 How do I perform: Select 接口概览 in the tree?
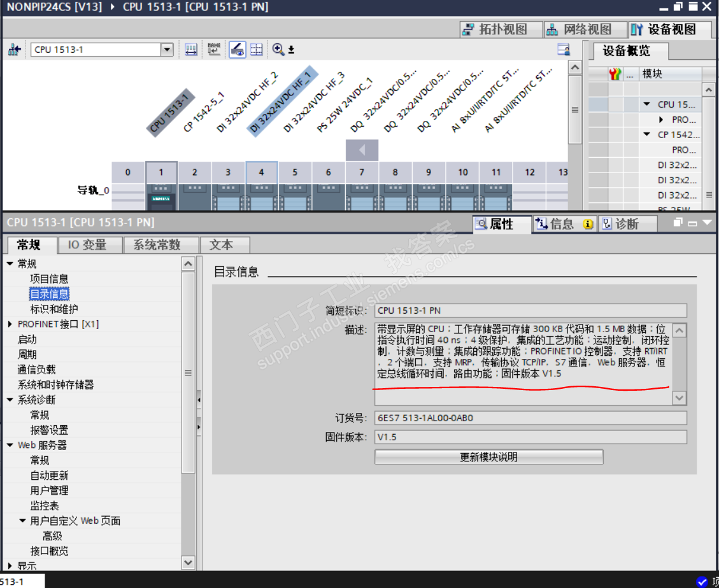tap(49, 551)
